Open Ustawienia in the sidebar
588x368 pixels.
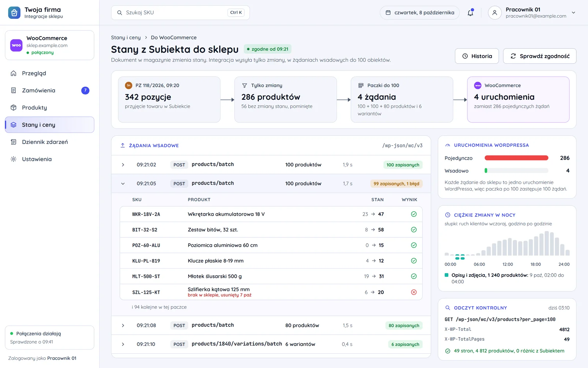(50, 159)
